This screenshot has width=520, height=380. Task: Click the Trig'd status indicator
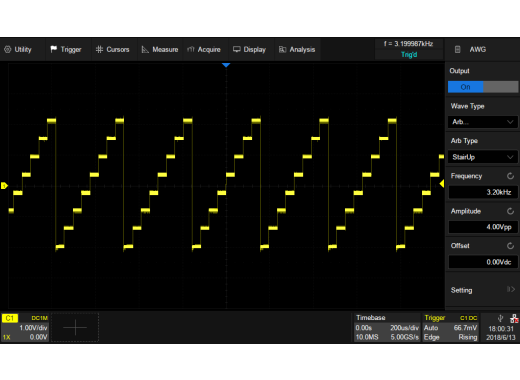click(409, 55)
